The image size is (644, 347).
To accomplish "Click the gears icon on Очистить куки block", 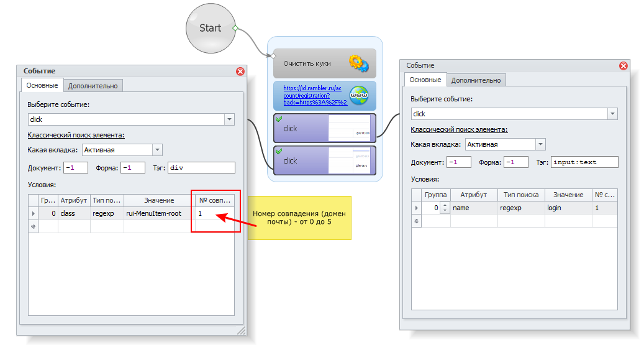I will pos(358,63).
